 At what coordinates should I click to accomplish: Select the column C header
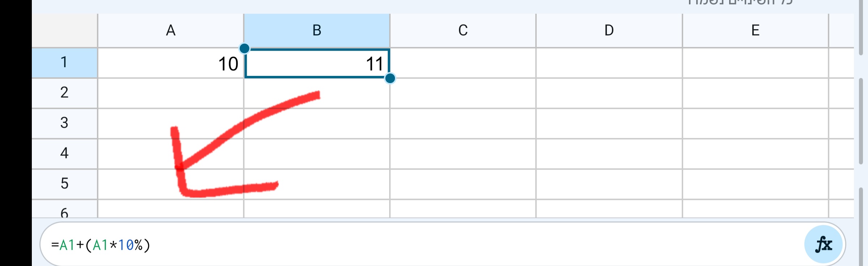(463, 30)
